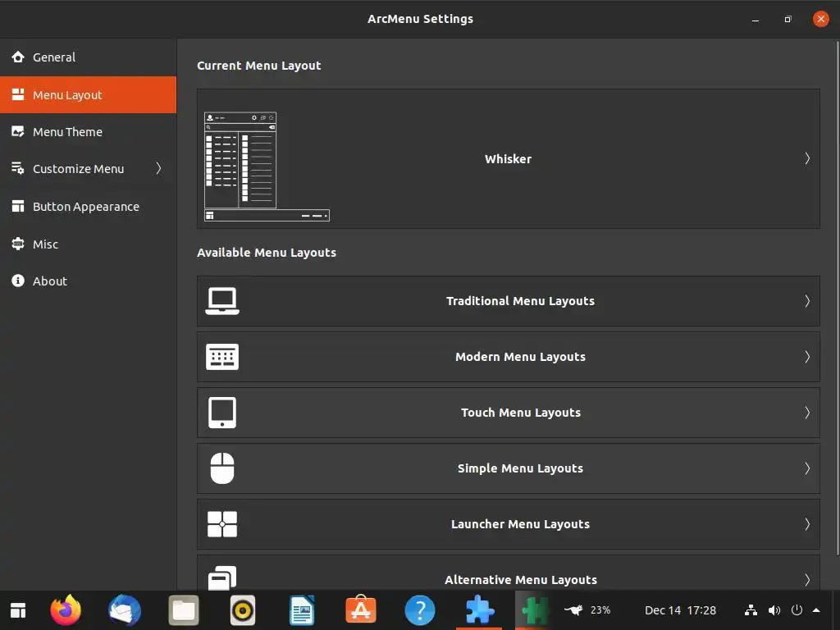Open Launcher Menu Layouts
The image size is (840, 630).
click(x=508, y=524)
